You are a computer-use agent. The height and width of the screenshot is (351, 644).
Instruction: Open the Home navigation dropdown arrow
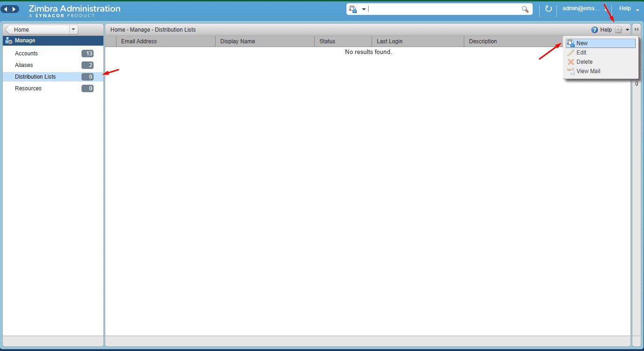coord(74,29)
